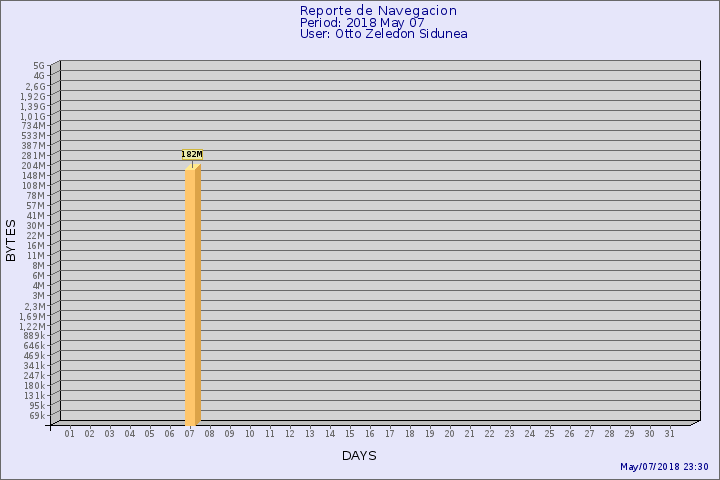Image resolution: width=720 pixels, height=480 pixels.
Task: Select day 01 on the days axis
Action: (70, 434)
